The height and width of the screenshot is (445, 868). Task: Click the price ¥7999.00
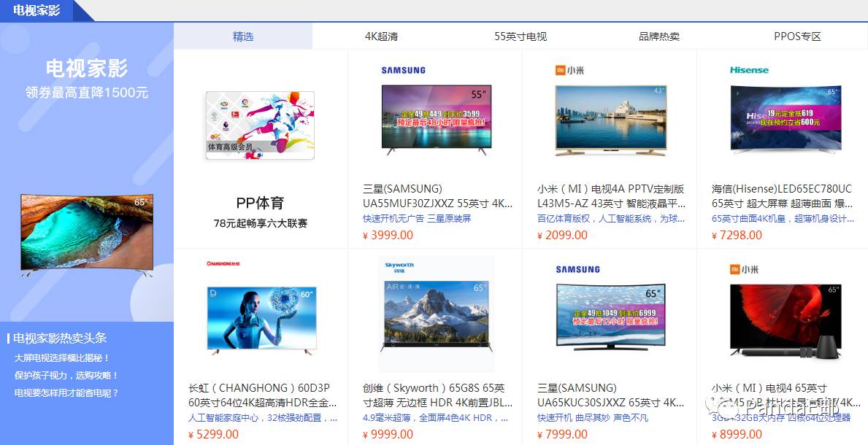tap(562, 435)
